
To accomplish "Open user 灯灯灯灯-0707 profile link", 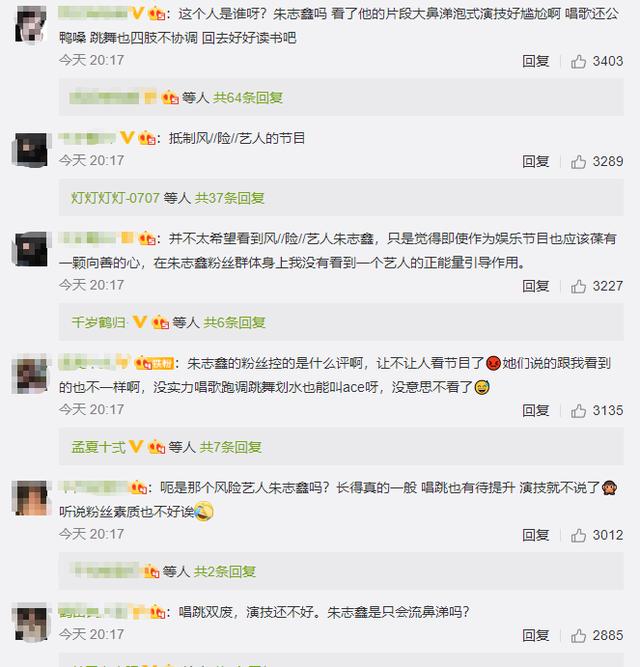I will tap(115, 198).
